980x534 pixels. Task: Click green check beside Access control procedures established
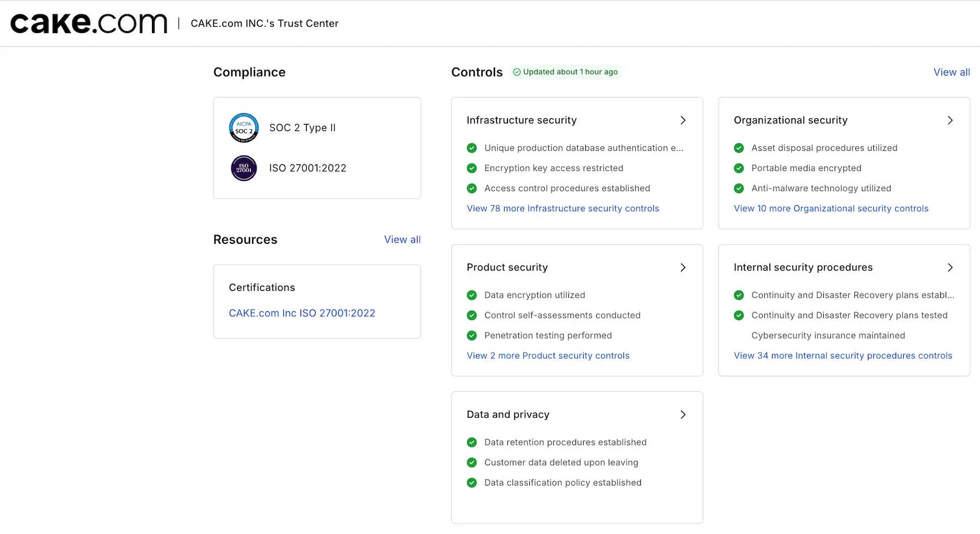tap(472, 188)
